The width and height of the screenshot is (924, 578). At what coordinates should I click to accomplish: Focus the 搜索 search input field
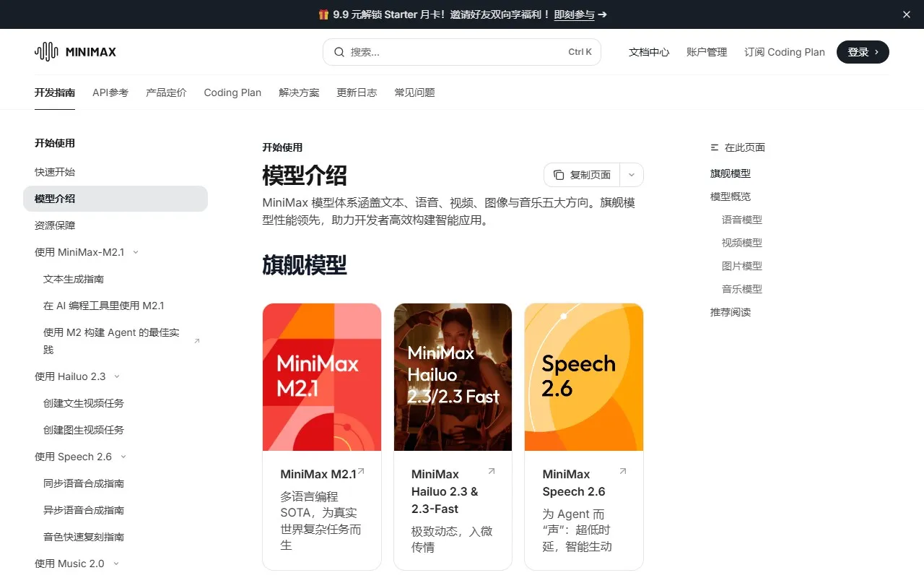455,52
